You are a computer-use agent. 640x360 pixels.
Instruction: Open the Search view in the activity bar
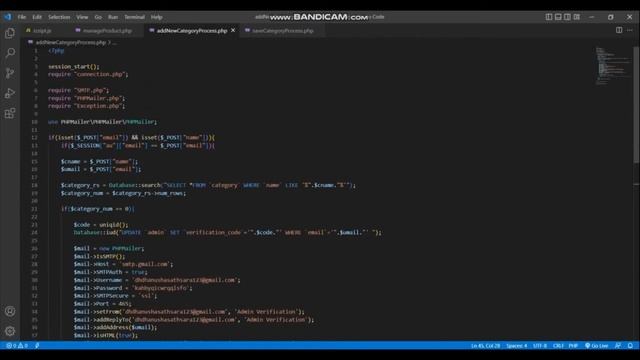pyautogui.click(x=10, y=53)
